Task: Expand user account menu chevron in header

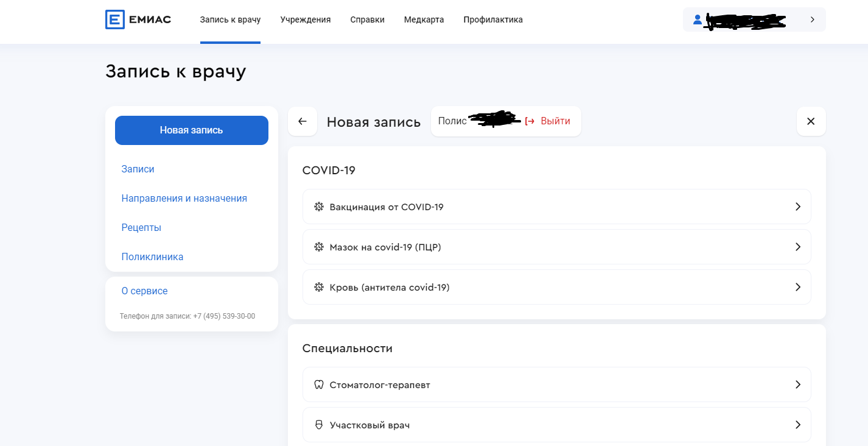Action: (x=812, y=19)
